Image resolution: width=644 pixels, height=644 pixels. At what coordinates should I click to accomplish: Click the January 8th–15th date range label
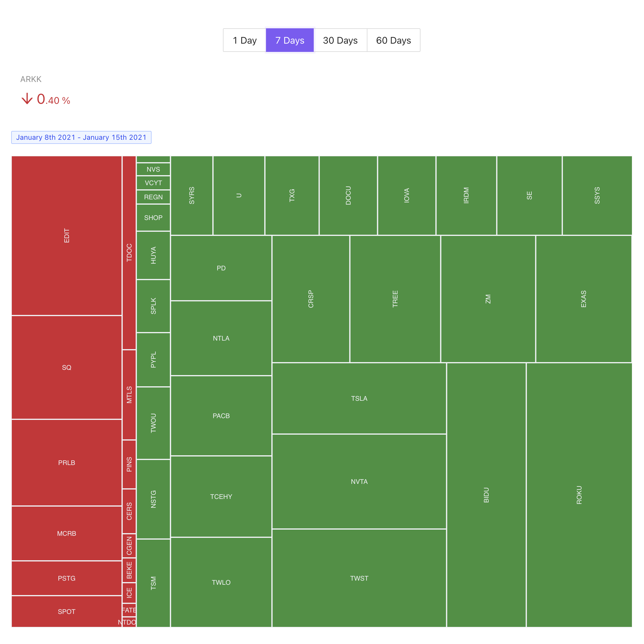coord(81,137)
